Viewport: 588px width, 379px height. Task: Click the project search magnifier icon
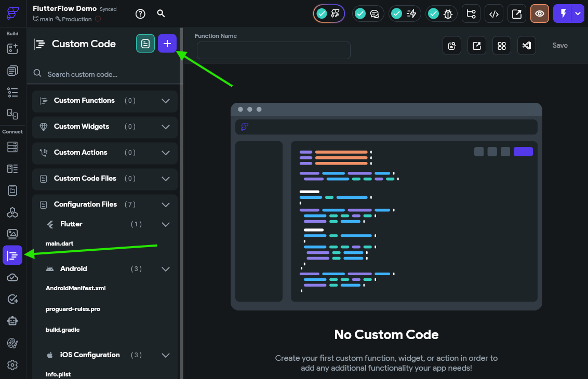pyautogui.click(x=161, y=13)
